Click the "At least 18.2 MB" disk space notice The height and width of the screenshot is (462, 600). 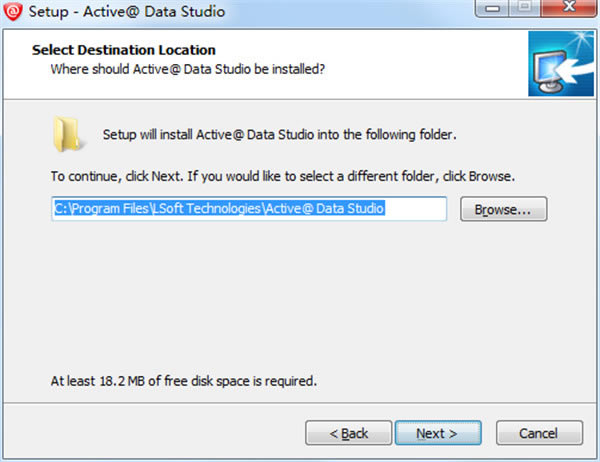[184, 381]
